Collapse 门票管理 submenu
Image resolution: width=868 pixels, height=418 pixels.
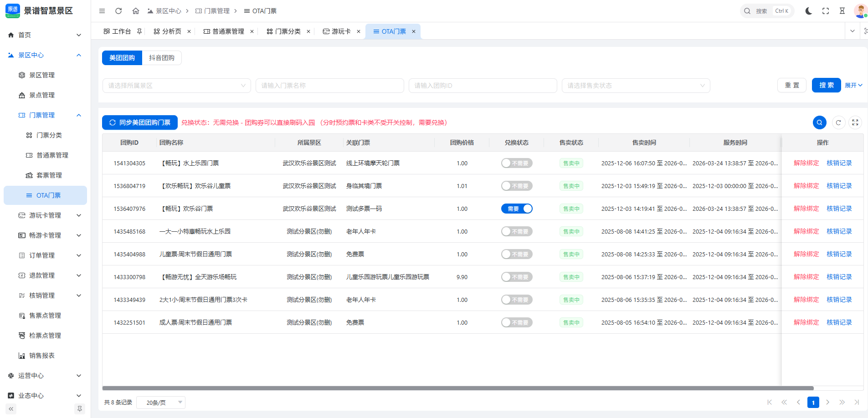tap(45, 115)
